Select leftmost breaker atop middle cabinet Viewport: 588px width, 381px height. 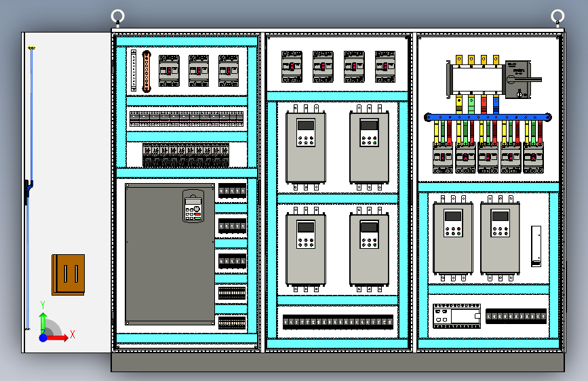point(292,66)
